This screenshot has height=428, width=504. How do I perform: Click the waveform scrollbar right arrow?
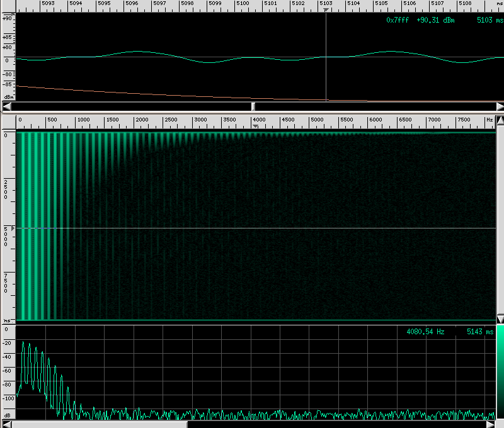pyautogui.click(x=500, y=106)
